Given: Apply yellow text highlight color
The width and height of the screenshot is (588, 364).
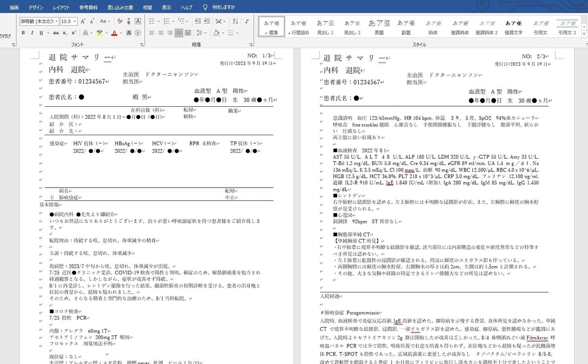Looking at the screenshot, I should 99,33.
